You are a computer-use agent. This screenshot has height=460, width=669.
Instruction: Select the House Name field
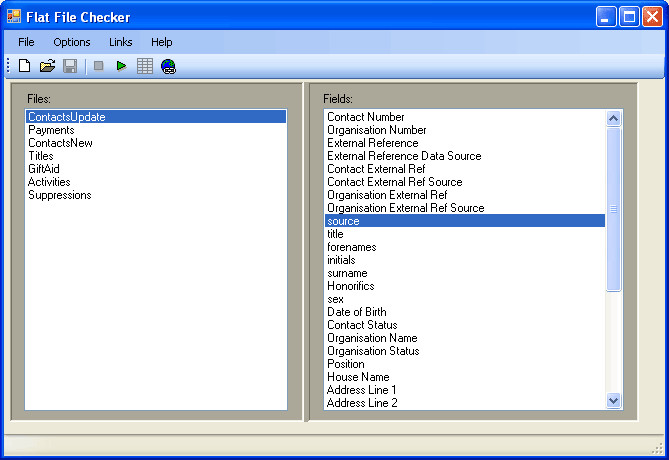pos(465,377)
